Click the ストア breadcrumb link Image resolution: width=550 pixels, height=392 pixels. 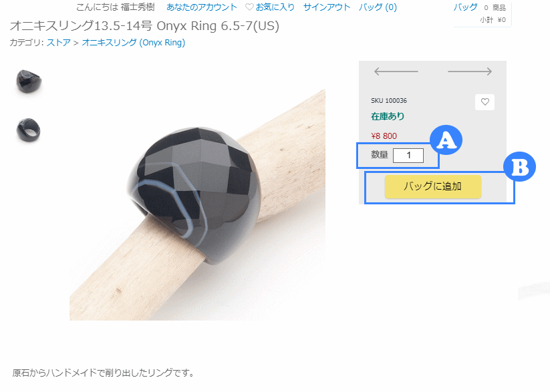click(59, 43)
